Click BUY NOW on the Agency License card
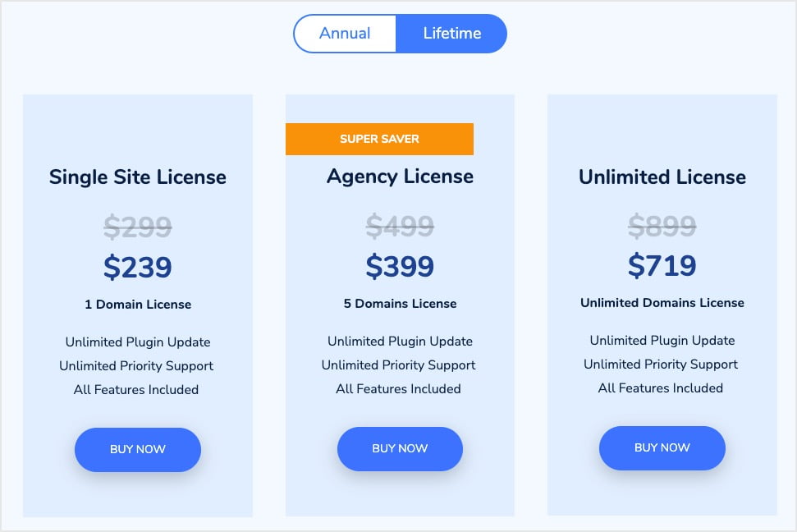The width and height of the screenshot is (797, 532). click(x=400, y=448)
